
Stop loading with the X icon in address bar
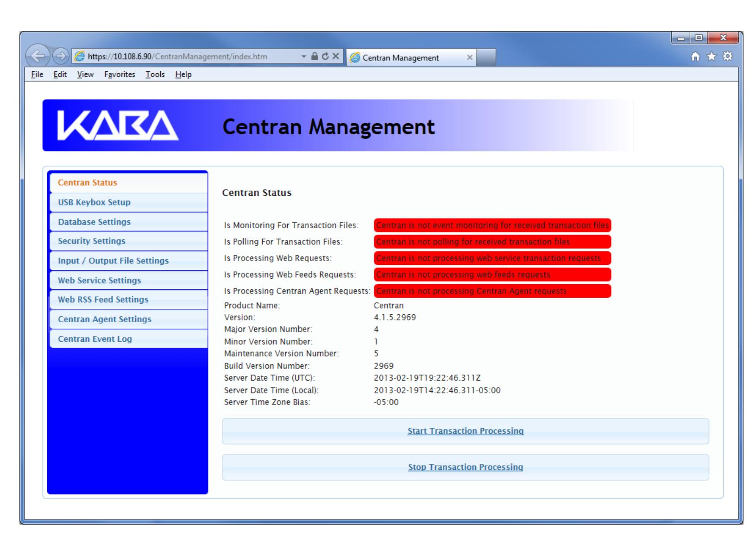[x=335, y=56]
